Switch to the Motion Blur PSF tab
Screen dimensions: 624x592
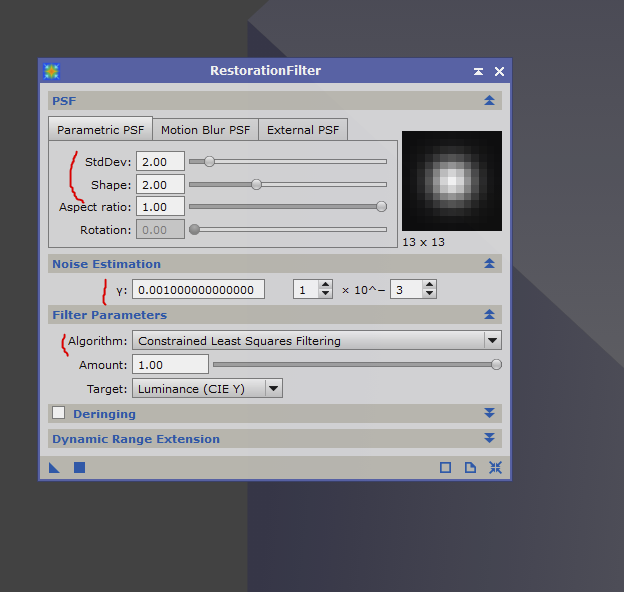pyautogui.click(x=205, y=130)
